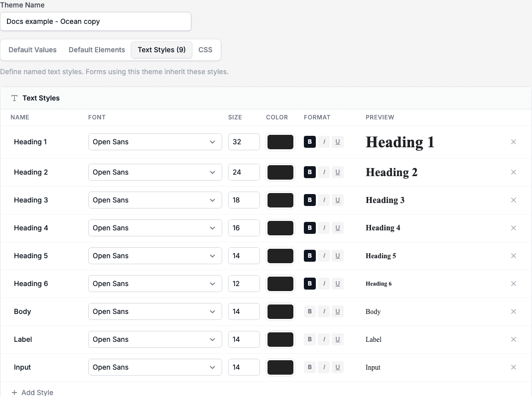Open color picker for Heading 4
Screen dimensions: 532x406
[280, 228]
